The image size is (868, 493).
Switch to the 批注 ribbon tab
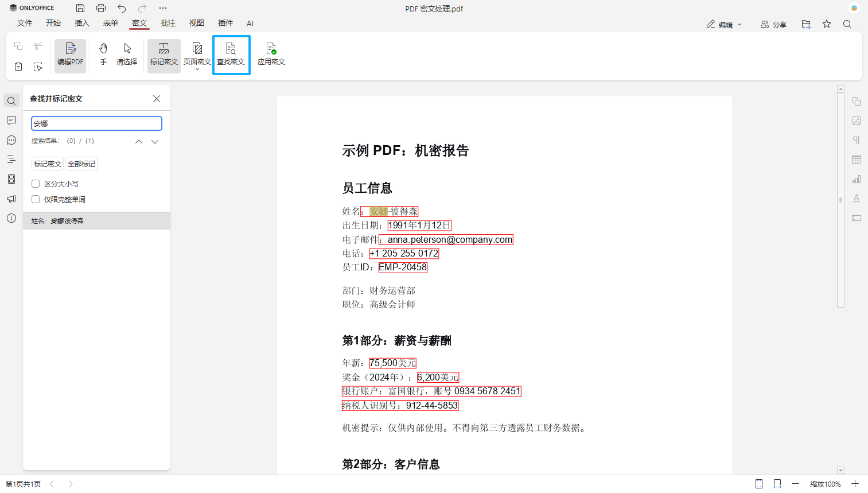(168, 24)
